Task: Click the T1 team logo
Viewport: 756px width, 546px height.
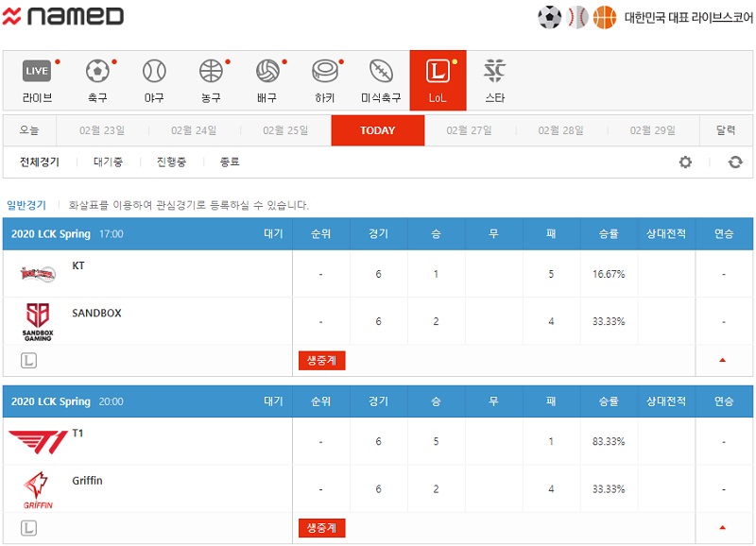Action: [x=39, y=442]
